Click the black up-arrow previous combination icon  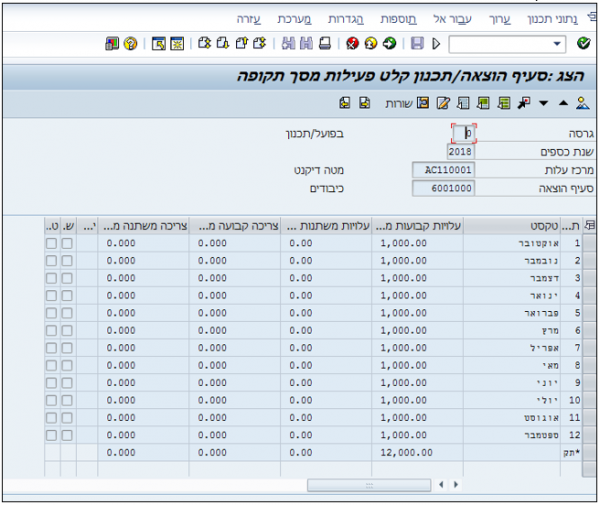coord(563,103)
